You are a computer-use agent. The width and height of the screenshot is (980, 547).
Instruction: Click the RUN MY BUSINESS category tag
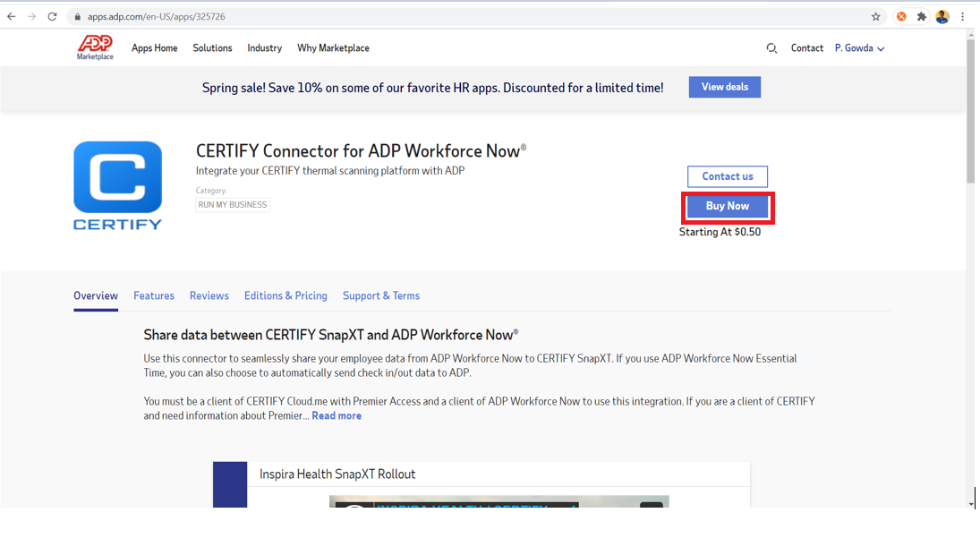(233, 204)
